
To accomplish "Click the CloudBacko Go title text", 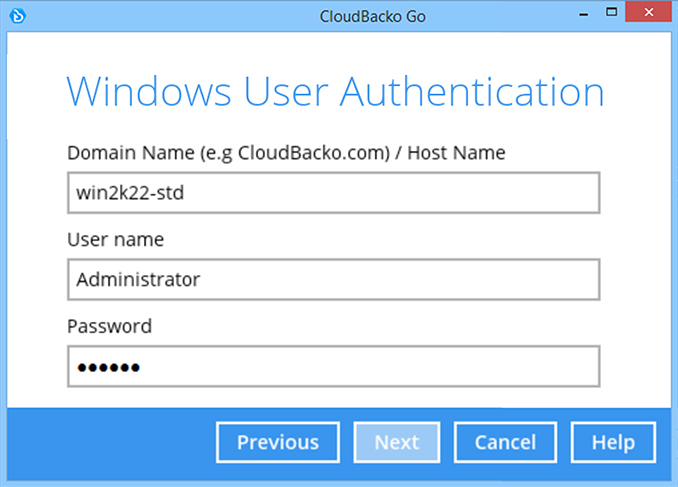I will [373, 16].
